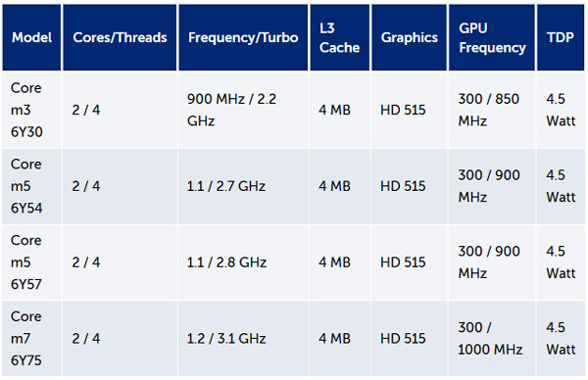The image size is (588, 380).
Task: Select the Core m5 6Y57 model cell
Action: tap(31, 262)
